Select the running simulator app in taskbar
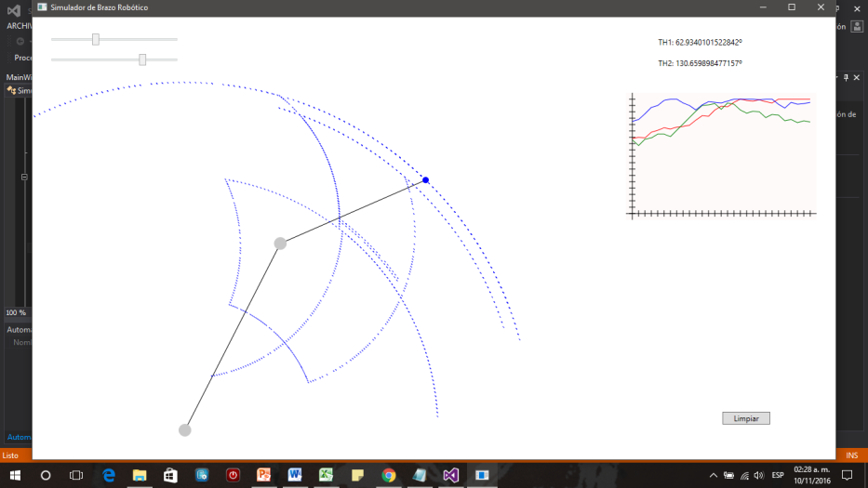 [x=482, y=475]
